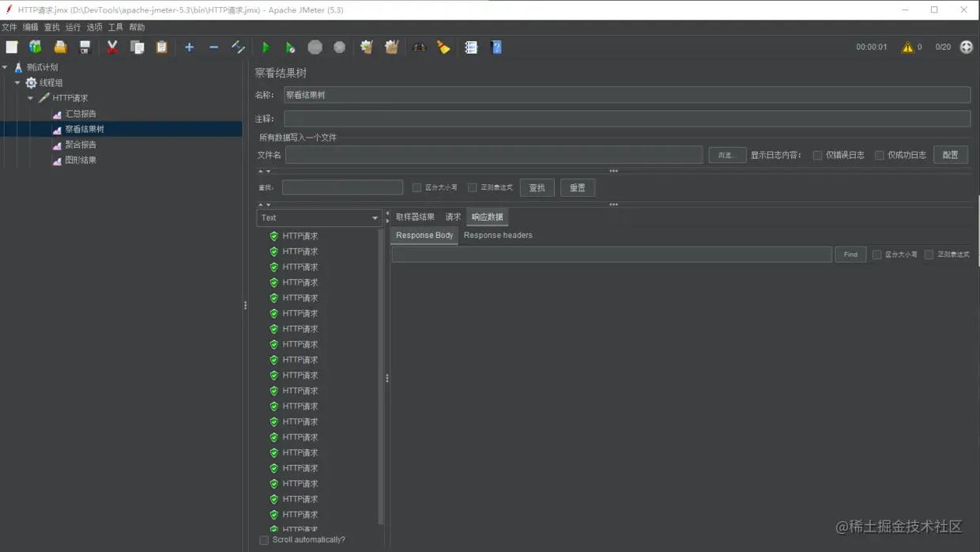Collapse the 测试计划 tree node arrow
The width and height of the screenshot is (980, 552).
coord(5,67)
